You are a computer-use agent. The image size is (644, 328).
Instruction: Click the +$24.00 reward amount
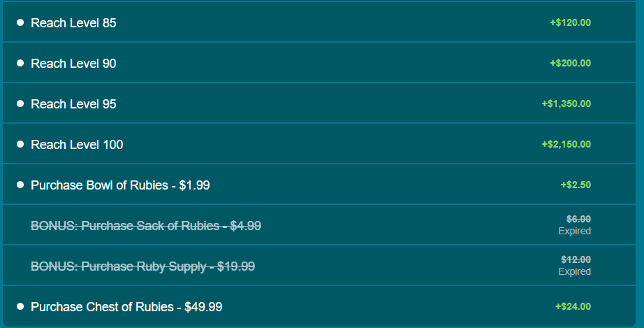pyautogui.click(x=573, y=307)
